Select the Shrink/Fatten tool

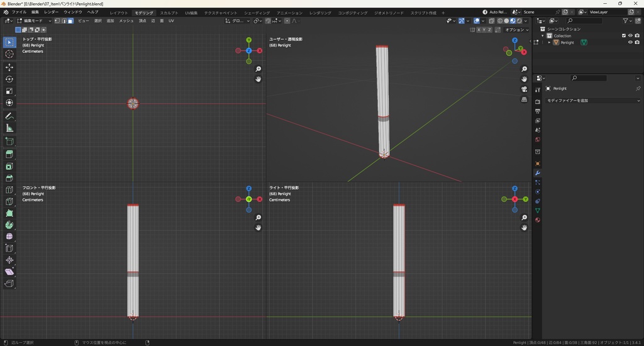[x=9, y=260]
